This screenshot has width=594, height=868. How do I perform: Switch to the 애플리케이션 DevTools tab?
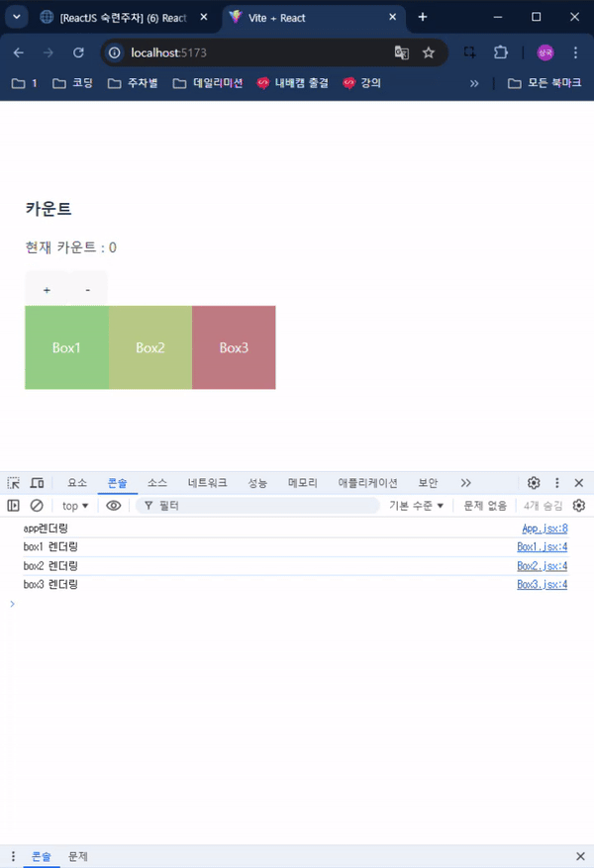click(368, 483)
